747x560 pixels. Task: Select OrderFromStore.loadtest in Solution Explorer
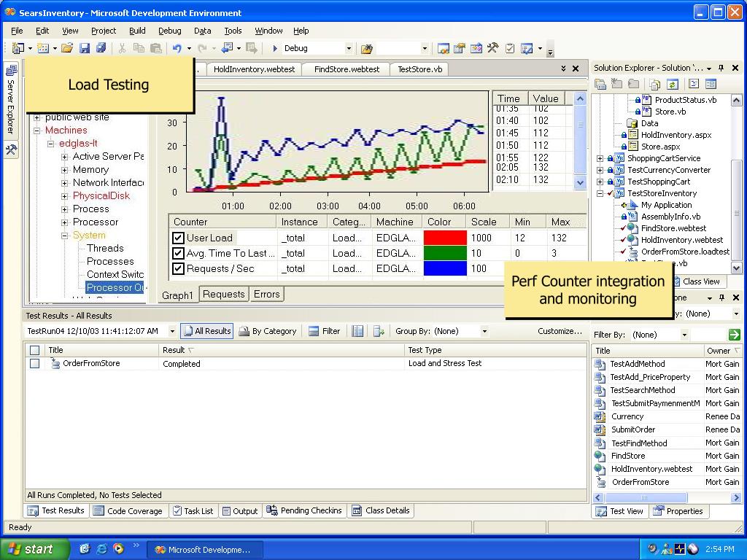685,252
